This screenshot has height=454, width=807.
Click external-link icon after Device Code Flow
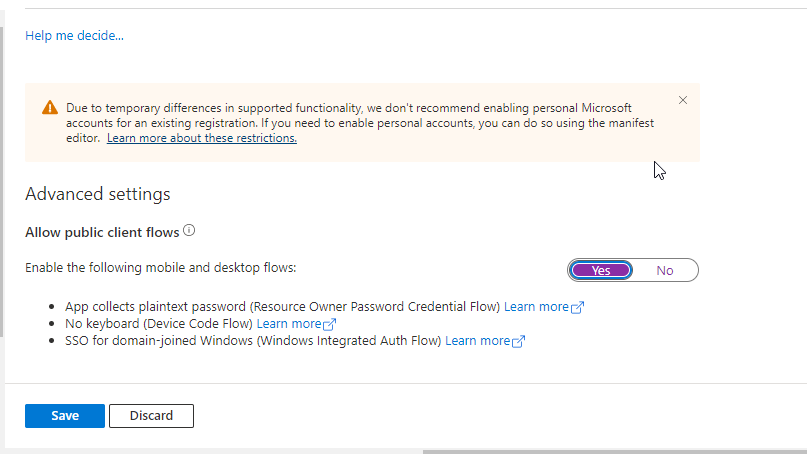[x=330, y=325]
